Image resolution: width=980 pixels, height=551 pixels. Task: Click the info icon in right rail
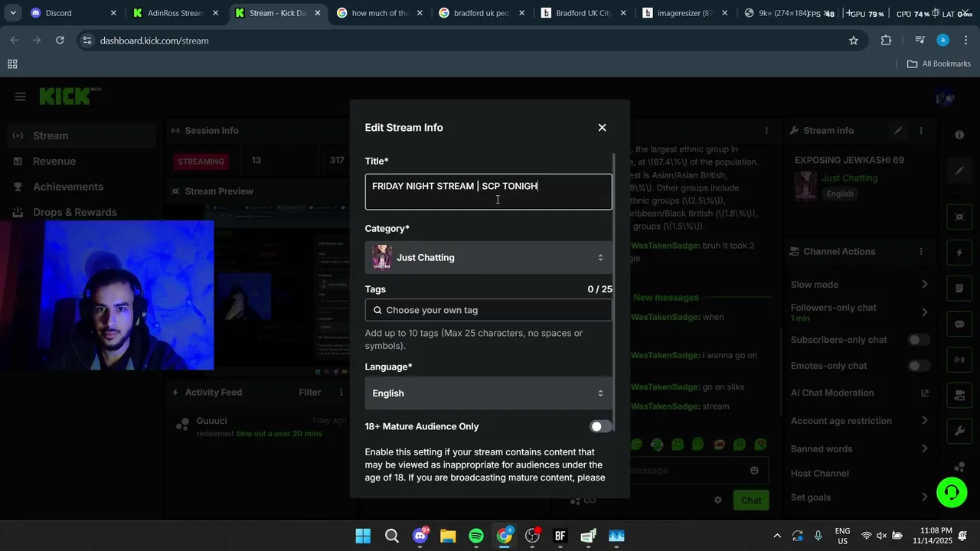(x=959, y=135)
